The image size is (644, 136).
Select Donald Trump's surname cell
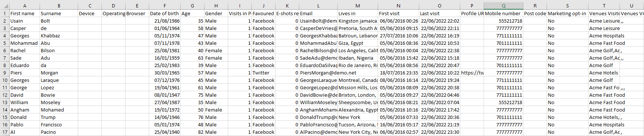pos(59,117)
